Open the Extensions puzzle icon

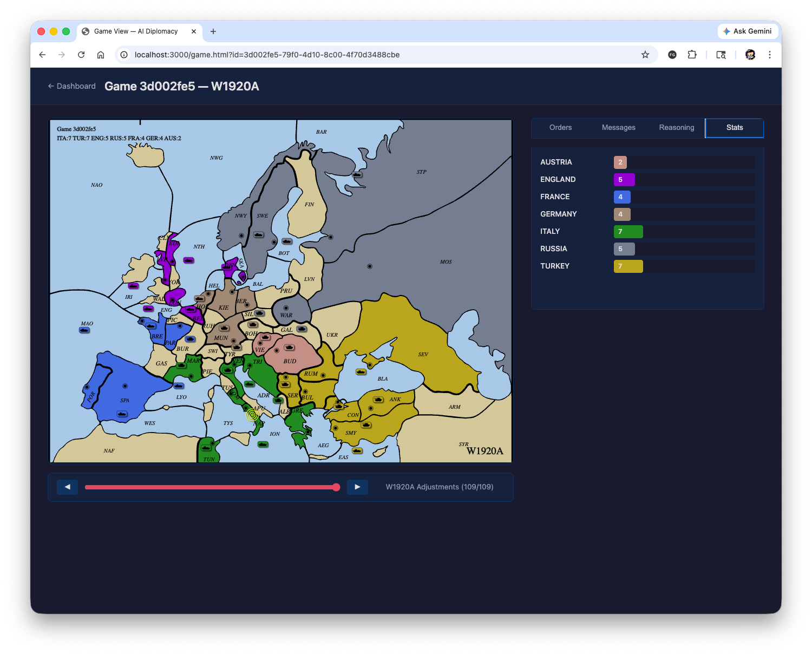pyautogui.click(x=692, y=55)
